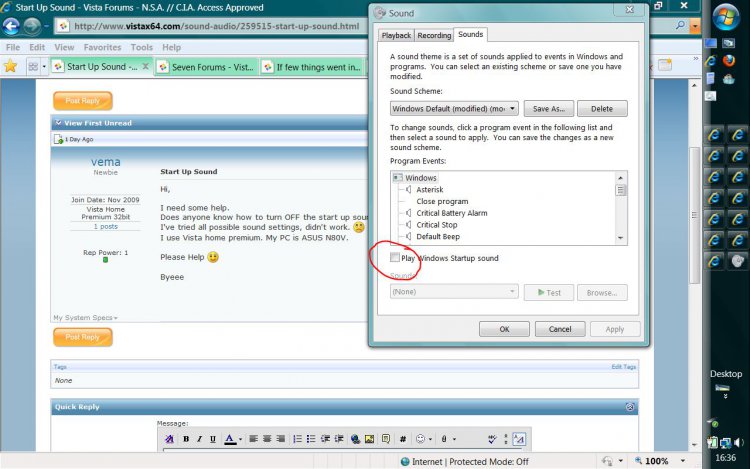
Task: Switch to the Recording tab
Action: coord(434,35)
